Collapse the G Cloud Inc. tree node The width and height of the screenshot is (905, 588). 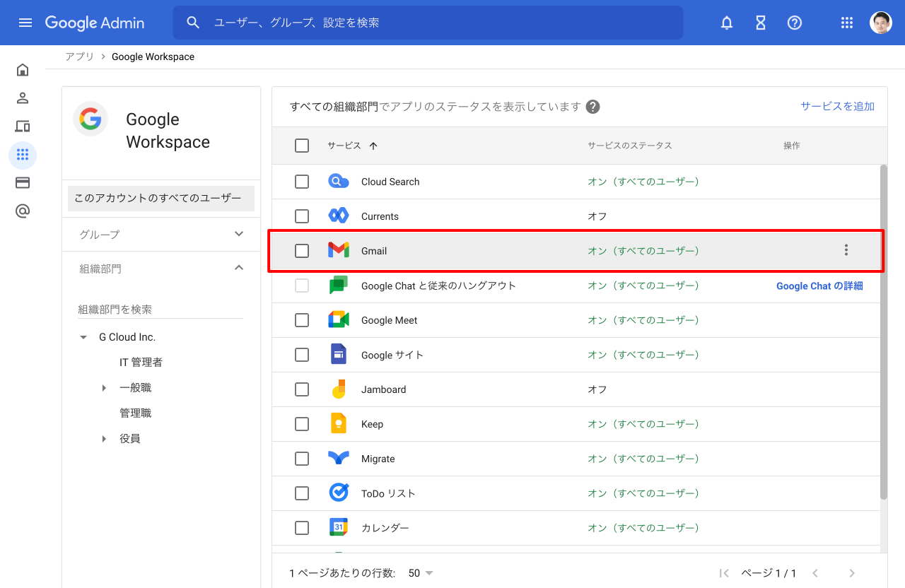(83, 338)
